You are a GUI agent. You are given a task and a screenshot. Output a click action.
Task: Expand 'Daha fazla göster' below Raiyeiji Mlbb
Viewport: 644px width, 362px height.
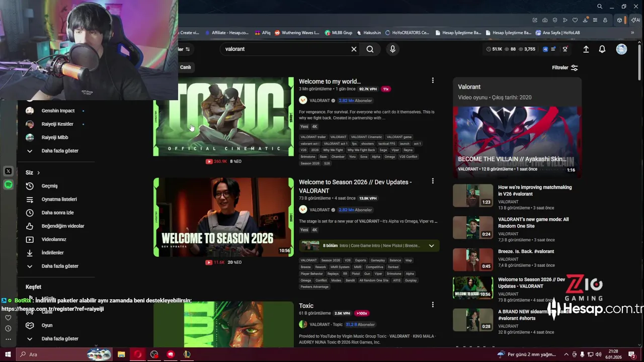[x=59, y=151]
